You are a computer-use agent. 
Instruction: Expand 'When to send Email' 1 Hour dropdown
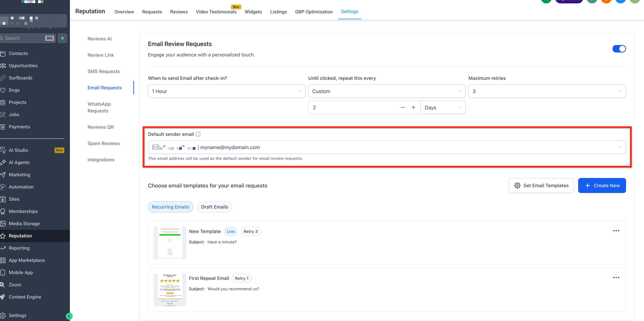click(x=226, y=91)
